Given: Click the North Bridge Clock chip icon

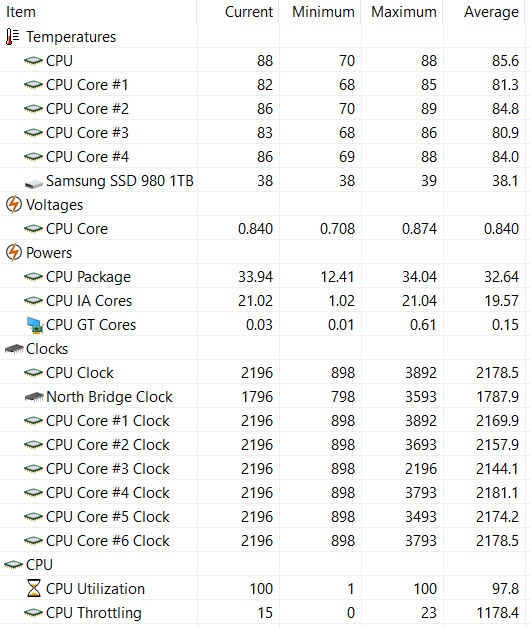Looking at the screenshot, I should click(34, 397).
